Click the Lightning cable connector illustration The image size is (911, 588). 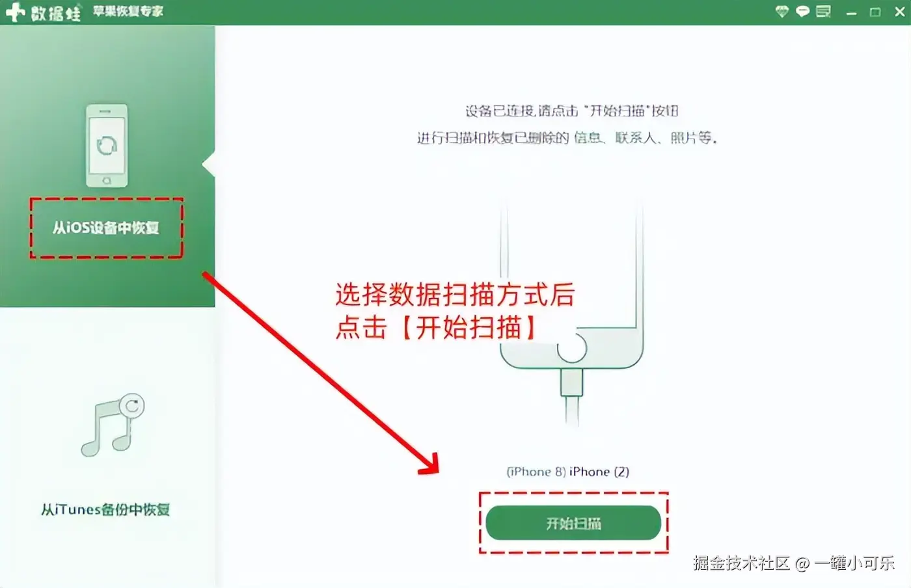[x=572, y=397]
